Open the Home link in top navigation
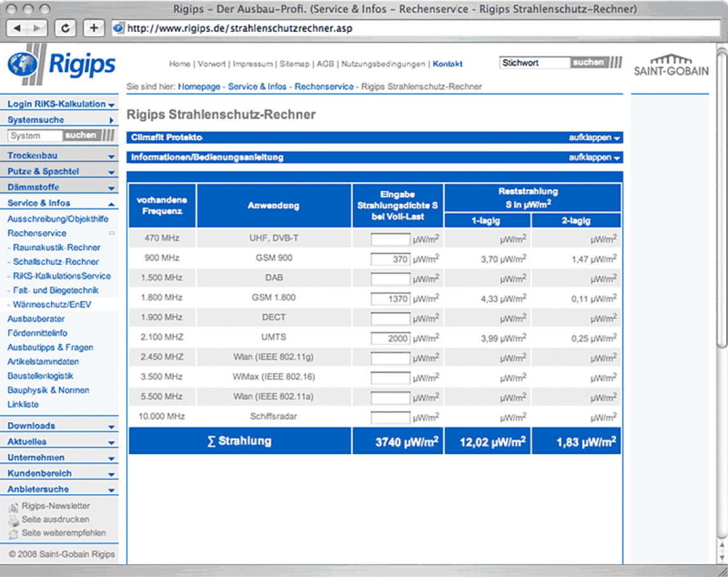Image resolution: width=728 pixels, height=577 pixels. point(179,64)
